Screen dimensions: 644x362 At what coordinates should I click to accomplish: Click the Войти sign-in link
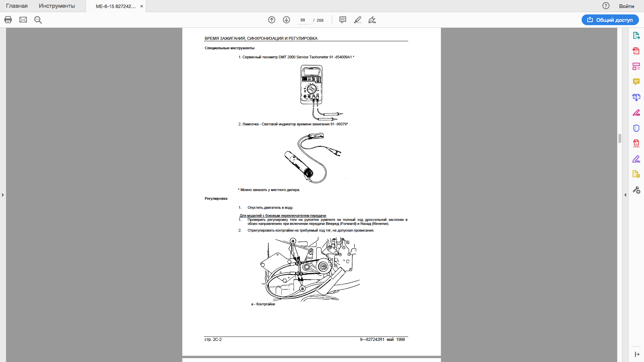point(626,6)
